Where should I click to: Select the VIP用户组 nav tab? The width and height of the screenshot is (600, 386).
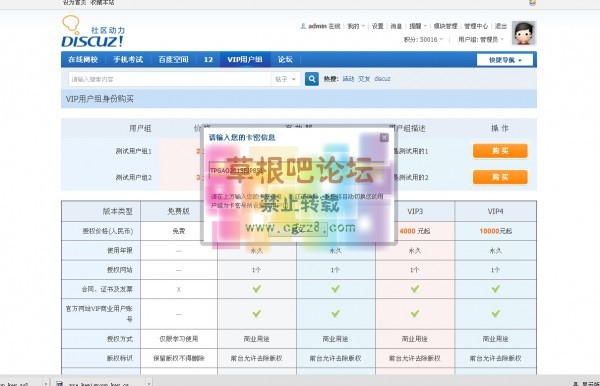coord(245,60)
